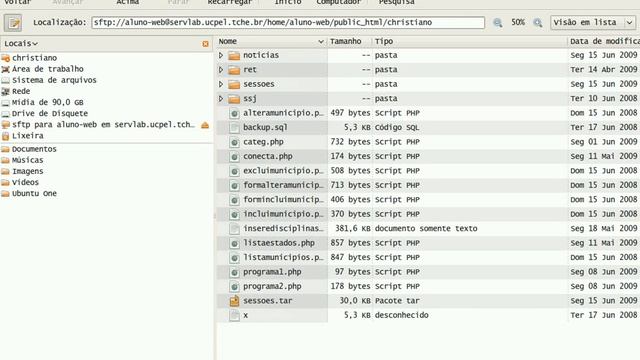
Task: Expand the noticias folder tree arrow
Action: tap(221, 55)
